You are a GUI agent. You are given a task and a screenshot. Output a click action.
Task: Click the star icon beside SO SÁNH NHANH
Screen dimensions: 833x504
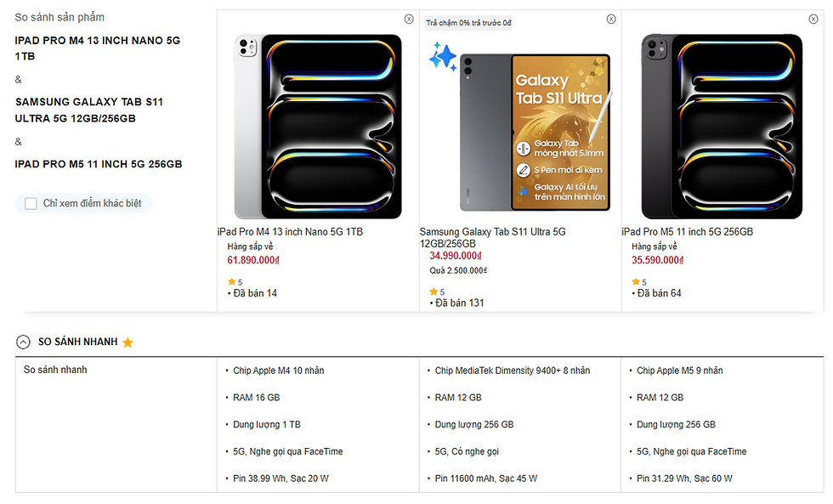127,343
